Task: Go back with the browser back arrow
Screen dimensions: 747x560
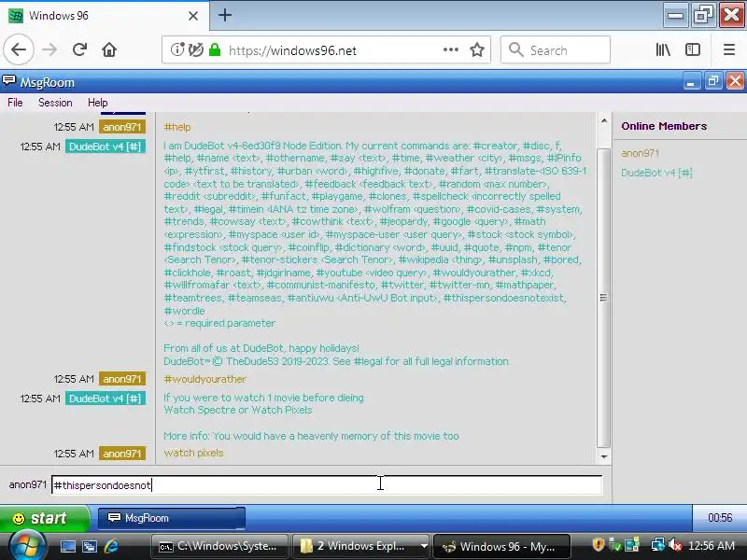Action: (x=19, y=49)
